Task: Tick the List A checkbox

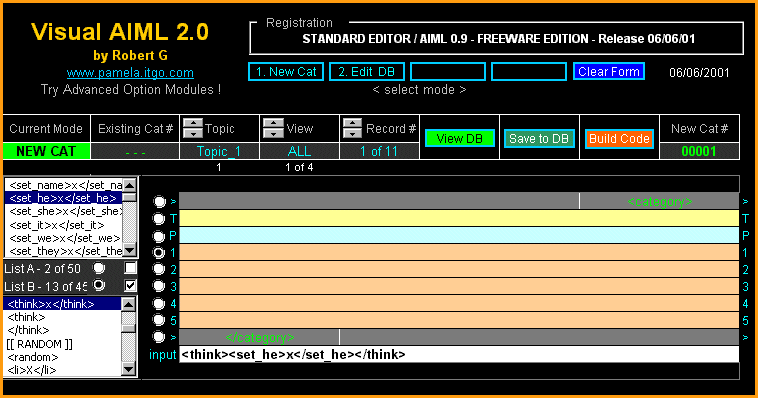Action: click(x=130, y=267)
